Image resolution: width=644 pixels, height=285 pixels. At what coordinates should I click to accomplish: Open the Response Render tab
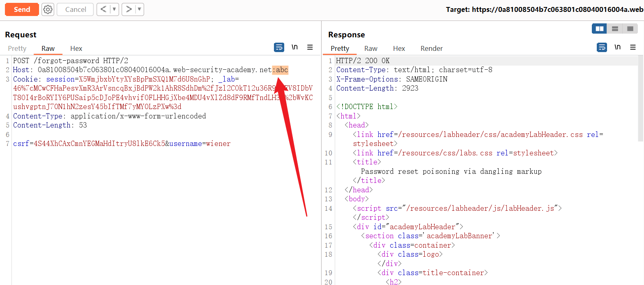431,48
